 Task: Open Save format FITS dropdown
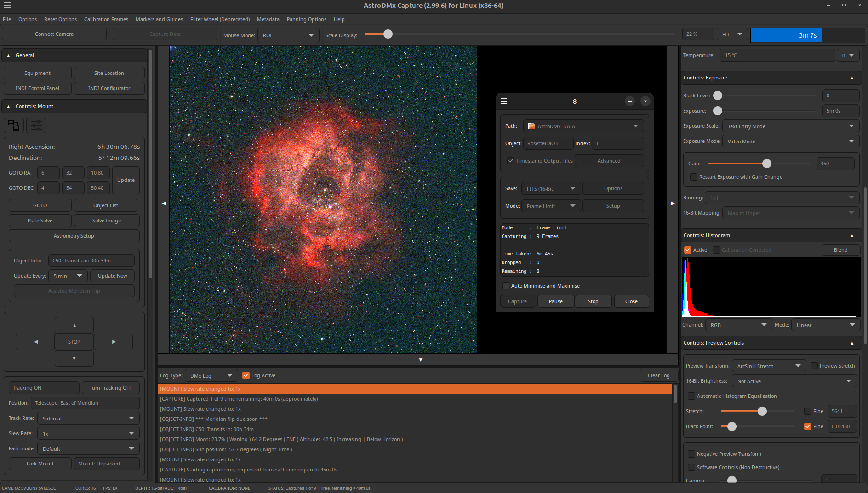click(551, 189)
